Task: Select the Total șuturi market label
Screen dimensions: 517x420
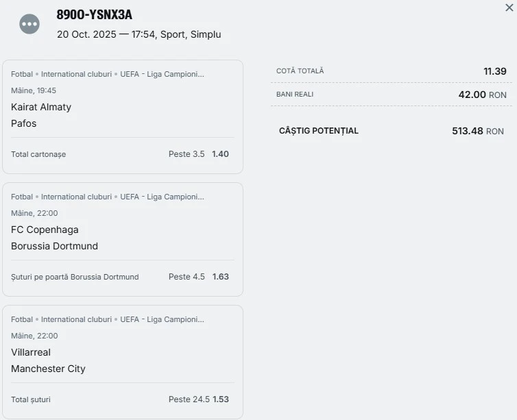Action: click(x=31, y=399)
